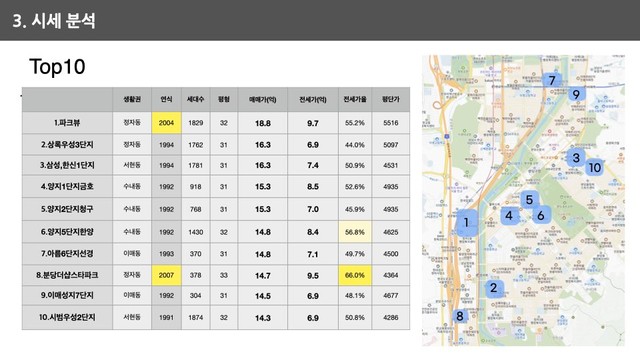Click the yellow 2004 year cell
Viewport: 640px width, 360px height.
[166, 123]
